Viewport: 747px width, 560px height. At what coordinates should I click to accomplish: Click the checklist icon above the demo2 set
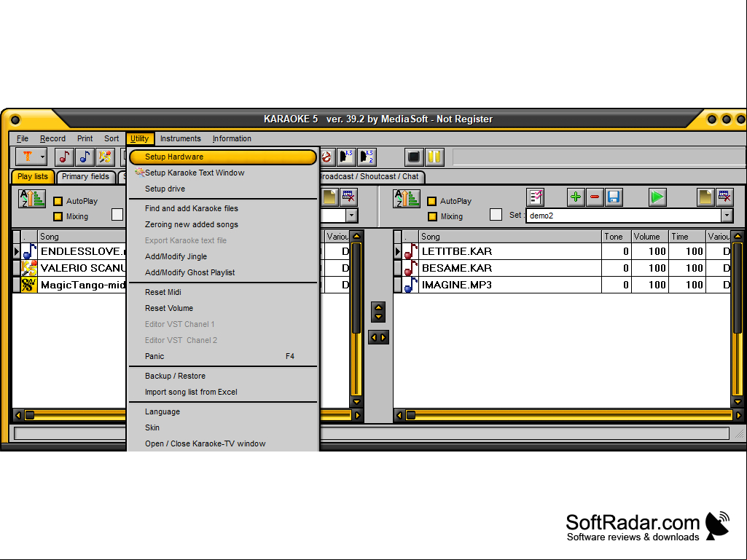[x=536, y=197]
